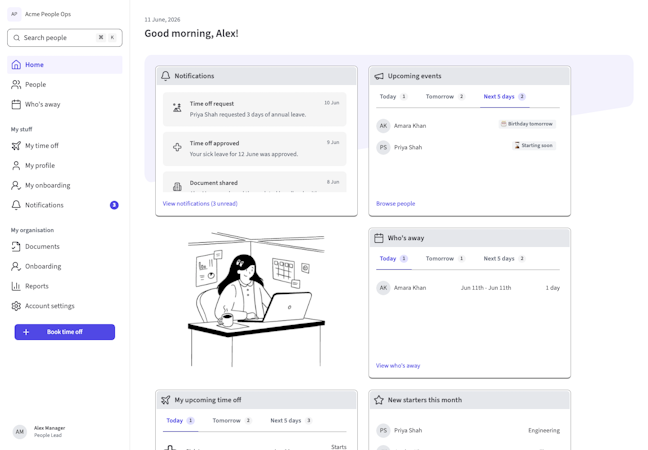
Task: Open Account settings gear icon
Action: (x=16, y=306)
